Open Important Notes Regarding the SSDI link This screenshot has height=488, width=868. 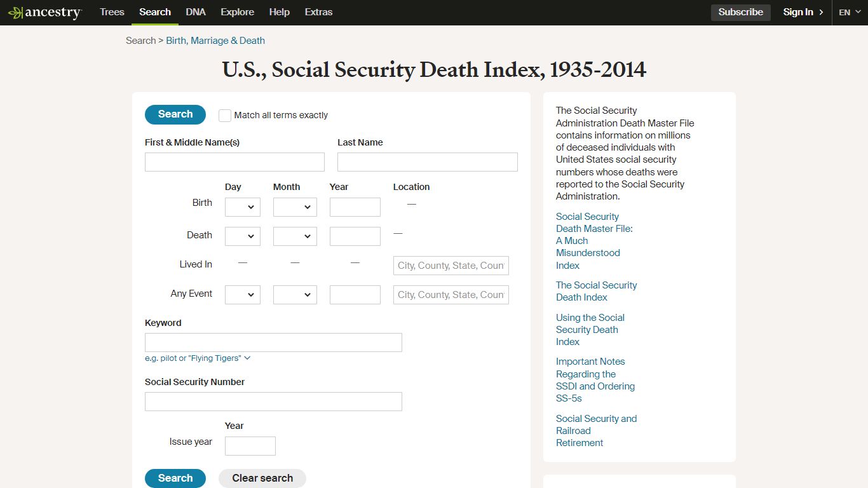point(595,380)
